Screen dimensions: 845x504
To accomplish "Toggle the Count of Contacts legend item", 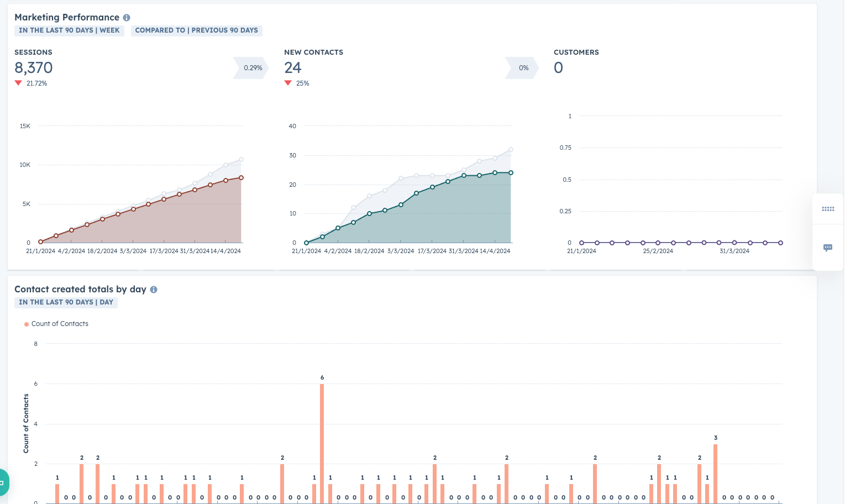I will tap(56, 323).
